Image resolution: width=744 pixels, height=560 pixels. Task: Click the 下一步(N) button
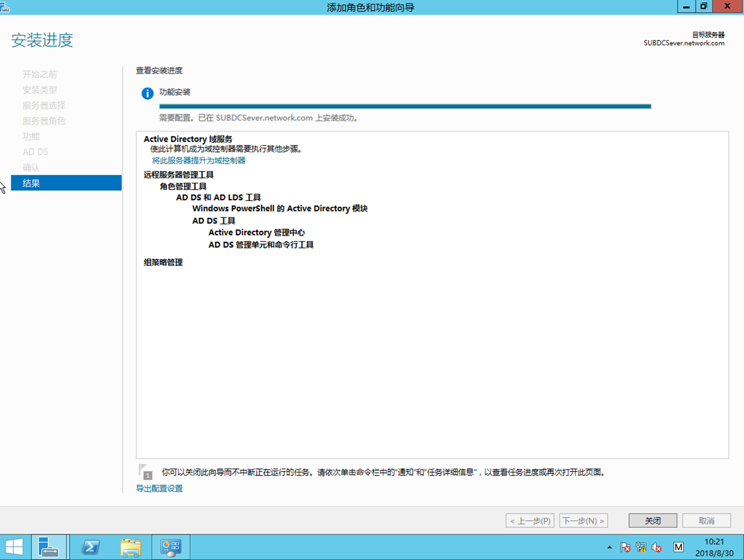[x=583, y=521]
